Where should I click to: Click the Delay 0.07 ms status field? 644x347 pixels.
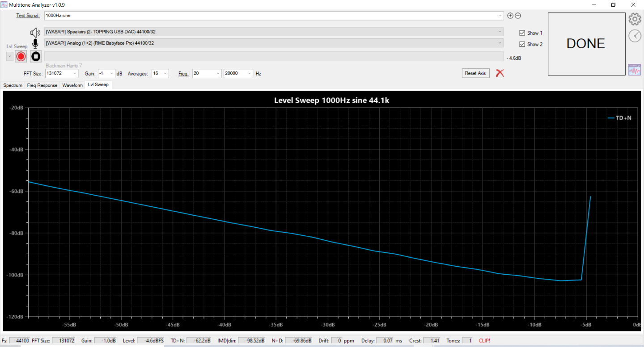point(384,340)
